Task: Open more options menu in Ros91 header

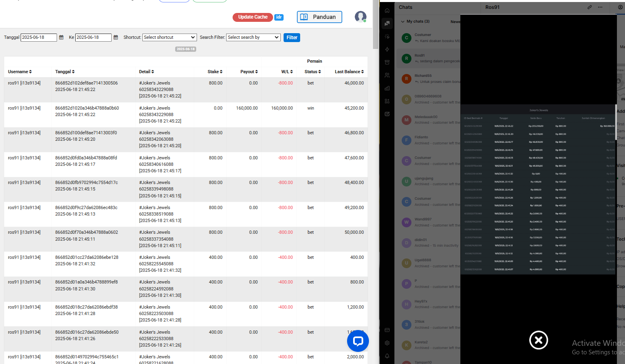Action: [x=600, y=7]
